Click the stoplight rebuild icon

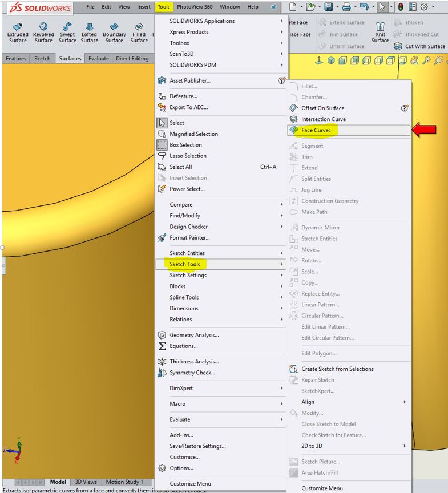[x=400, y=7]
